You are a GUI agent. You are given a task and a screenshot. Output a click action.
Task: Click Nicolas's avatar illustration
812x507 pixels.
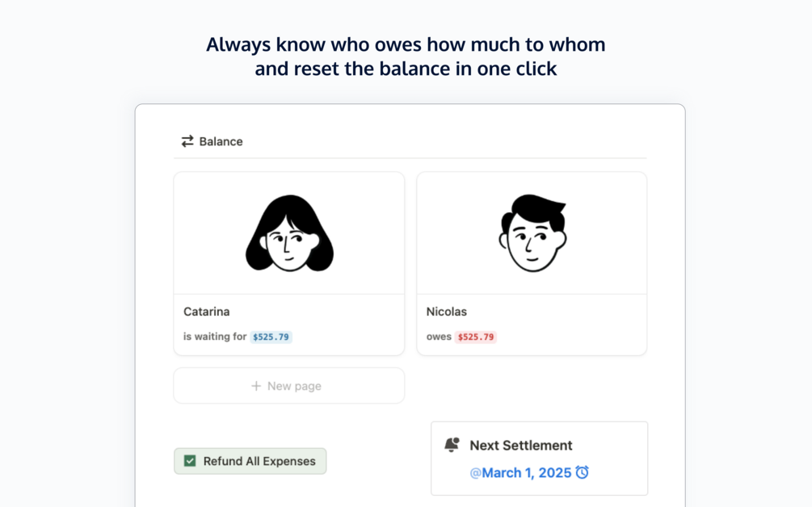[532, 233]
